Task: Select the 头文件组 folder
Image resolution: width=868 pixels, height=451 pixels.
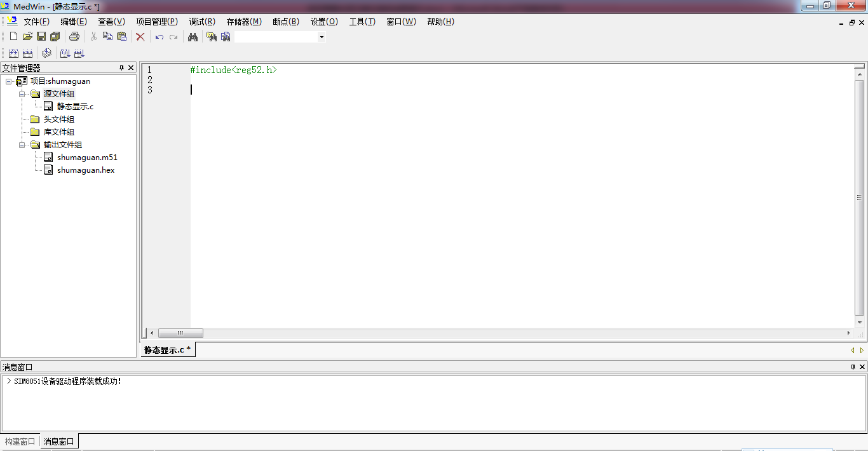Action: coord(59,119)
